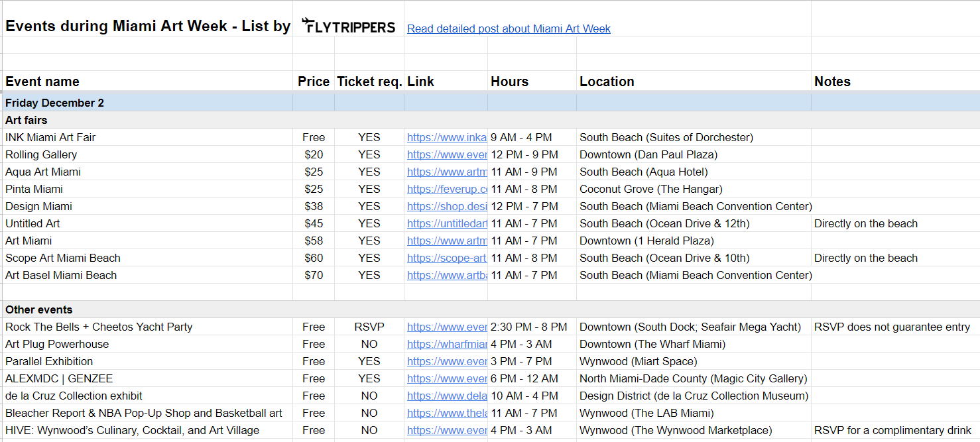This screenshot has height=442, width=980.
Task: Select 'Coconut Grove (The Hangar)' location cell
Action: point(694,189)
